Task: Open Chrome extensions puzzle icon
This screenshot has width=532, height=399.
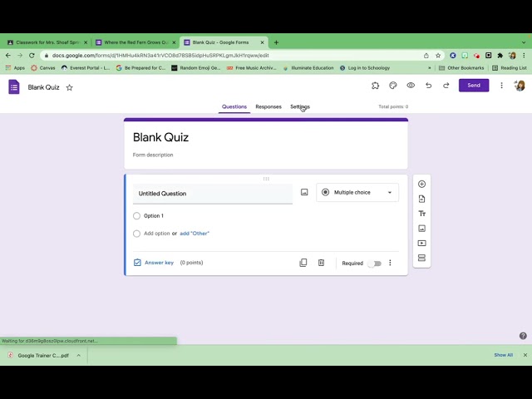Action: [x=500, y=56]
